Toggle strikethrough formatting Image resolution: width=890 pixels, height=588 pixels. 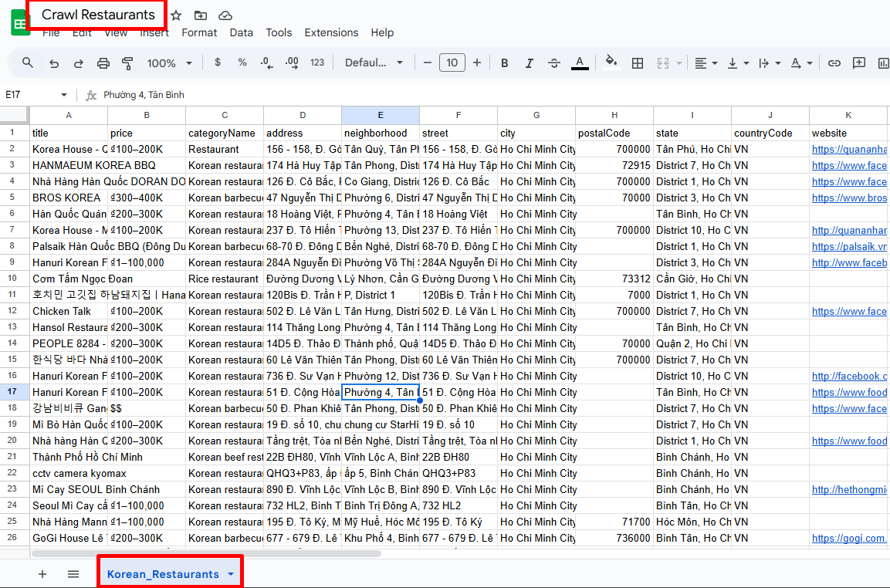tap(554, 63)
